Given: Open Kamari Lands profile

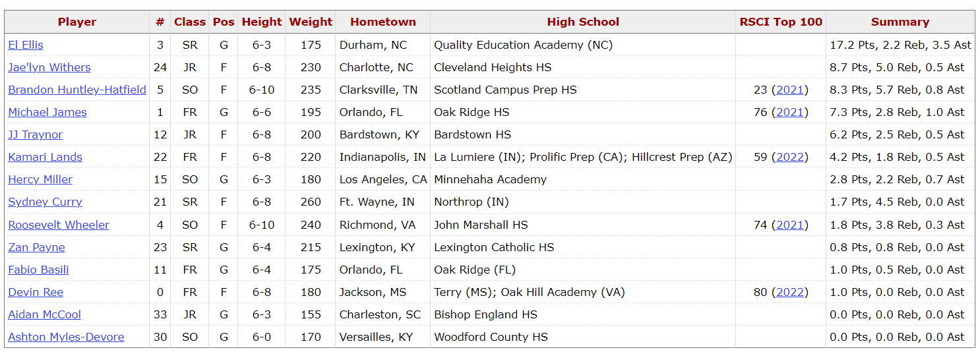Looking at the screenshot, I should [46, 157].
